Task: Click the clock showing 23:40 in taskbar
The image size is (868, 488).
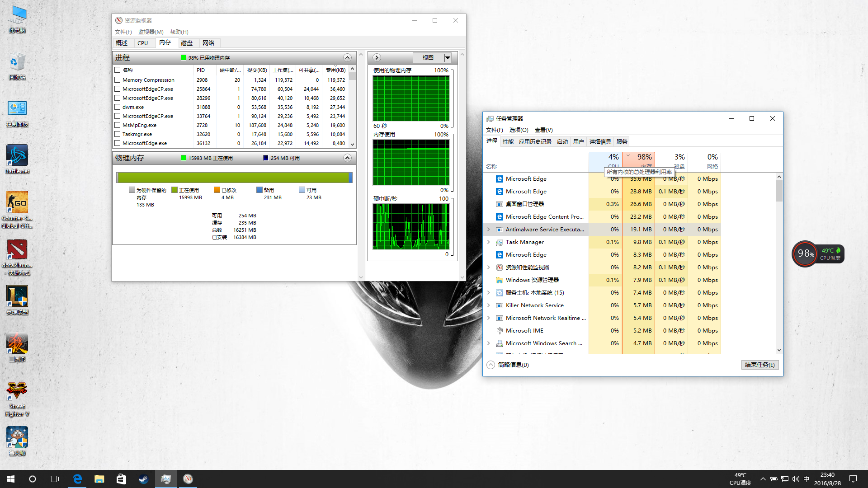Action: (827, 479)
